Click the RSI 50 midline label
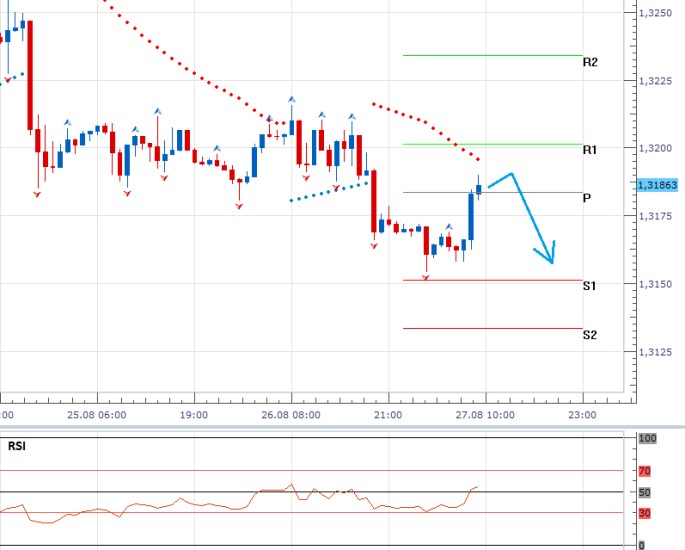The height and width of the screenshot is (550, 685). (644, 492)
